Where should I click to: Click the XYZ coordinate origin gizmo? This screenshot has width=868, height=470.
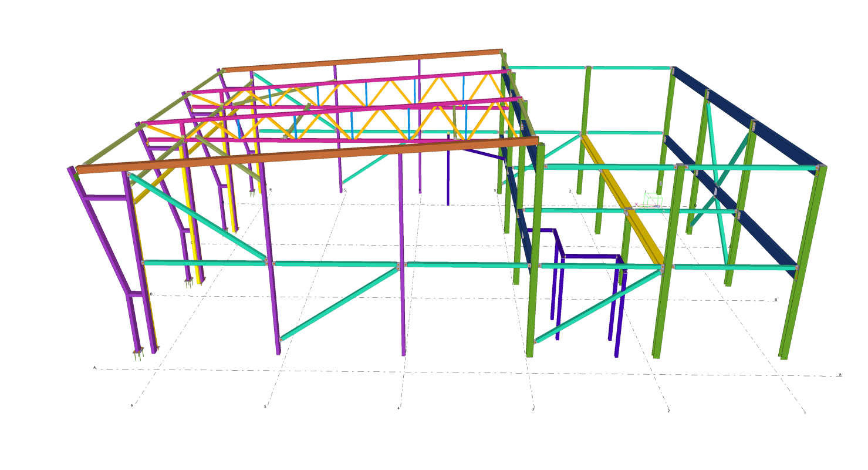pos(651,202)
